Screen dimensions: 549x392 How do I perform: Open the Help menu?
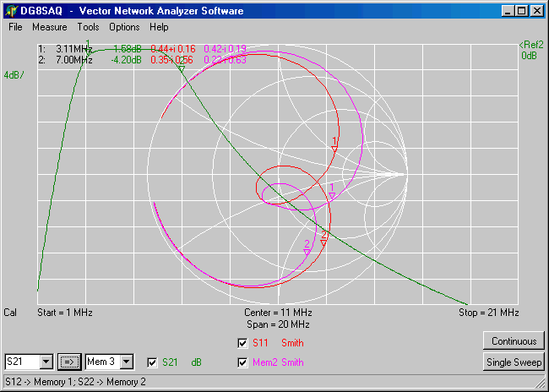pos(159,27)
